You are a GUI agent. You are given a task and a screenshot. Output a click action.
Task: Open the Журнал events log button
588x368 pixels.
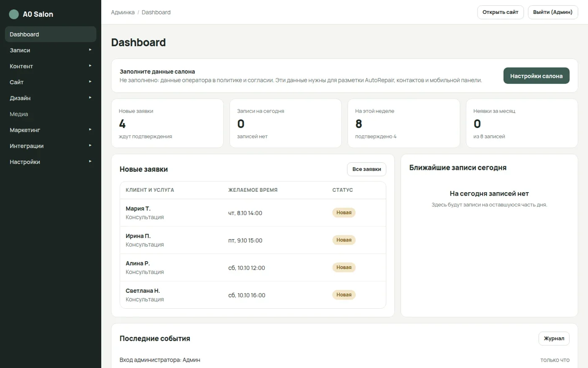tap(554, 339)
